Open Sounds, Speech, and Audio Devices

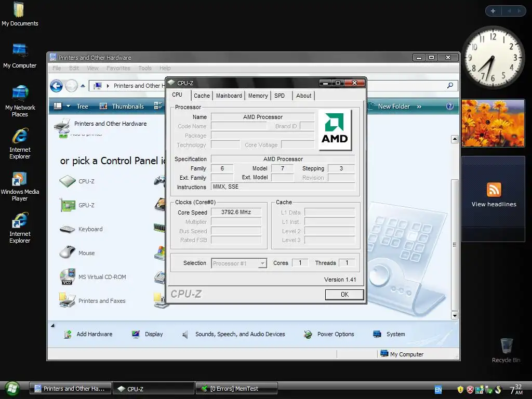point(233,334)
